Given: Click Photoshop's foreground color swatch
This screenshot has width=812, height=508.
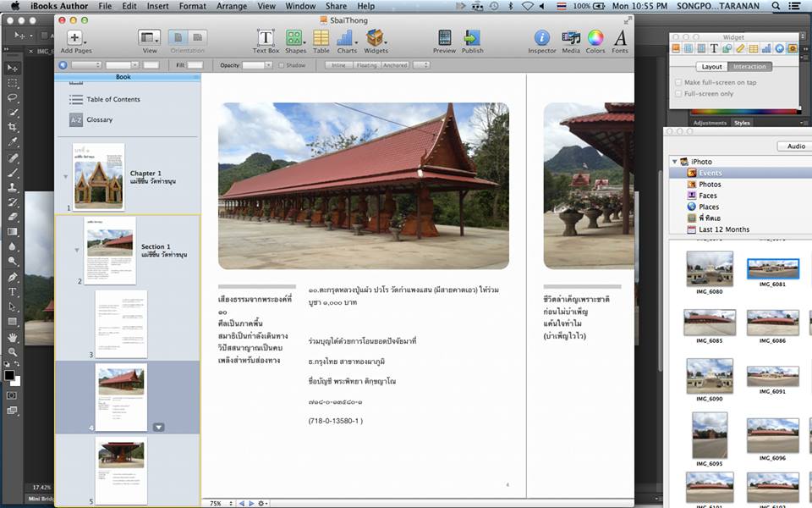Looking at the screenshot, I should [8, 375].
